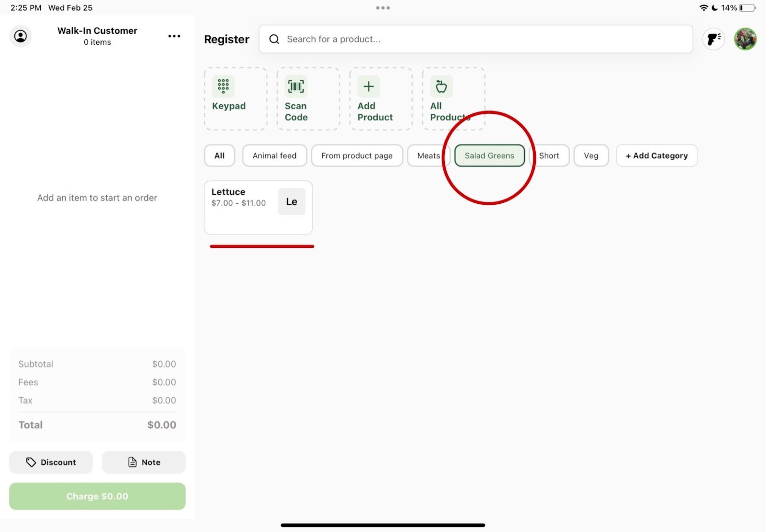766x532 pixels.
Task: Deselect the Salad Greens category chip
Action: click(489, 156)
